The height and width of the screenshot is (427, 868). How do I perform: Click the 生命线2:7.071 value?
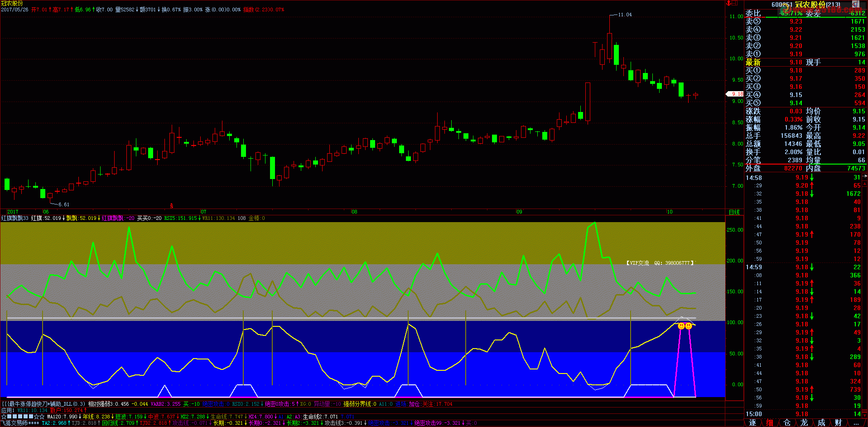point(320,417)
